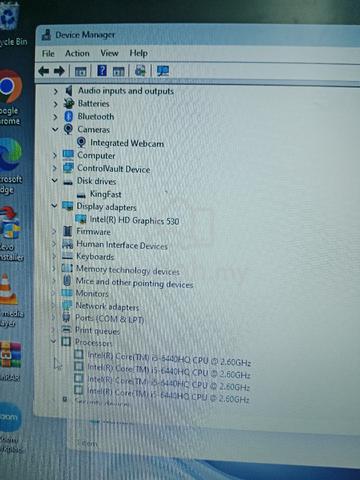
Task: Click the Google Chrome desktop icon
Action: (x=10, y=97)
